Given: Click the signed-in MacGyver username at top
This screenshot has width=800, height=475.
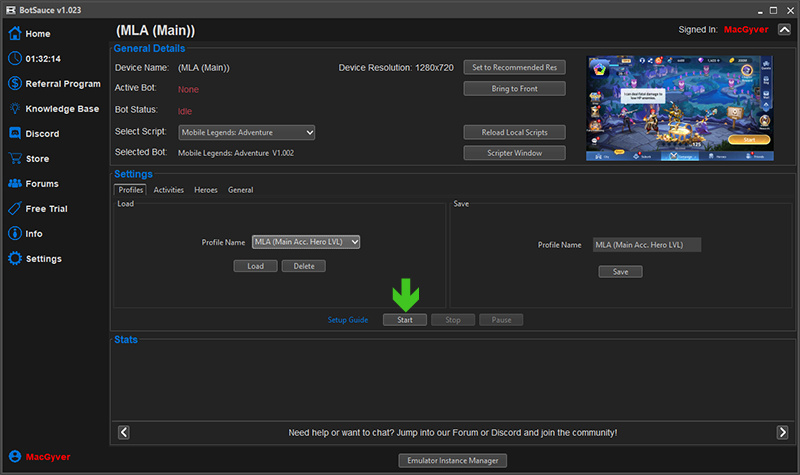Looking at the screenshot, I should tap(746, 30).
